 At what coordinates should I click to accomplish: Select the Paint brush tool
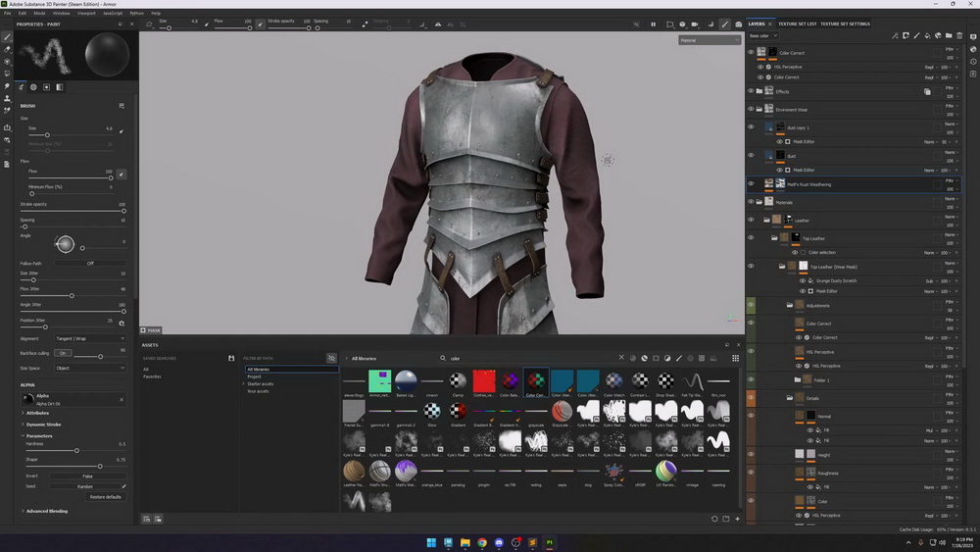[x=7, y=37]
